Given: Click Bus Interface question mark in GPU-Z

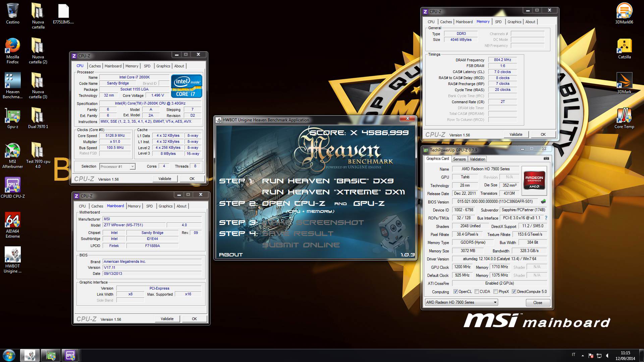Looking at the screenshot, I should (x=546, y=218).
